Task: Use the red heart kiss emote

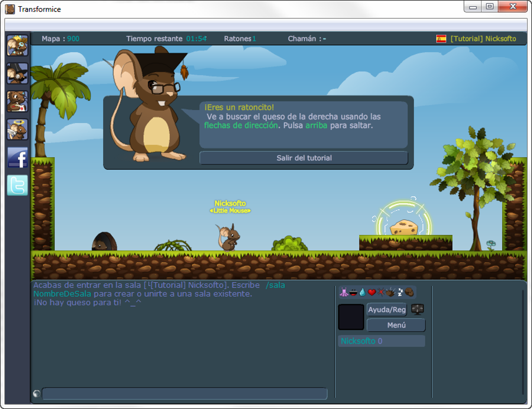Action: click(x=372, y=292)
